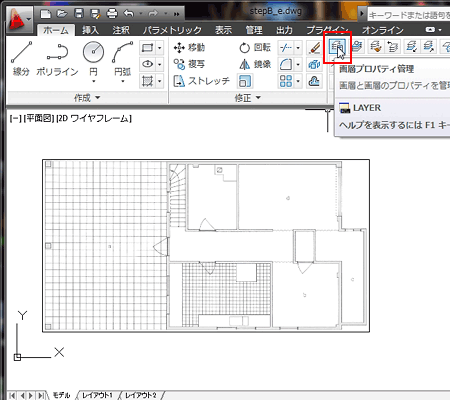Expand the quick access toolbar overflow chevrons
Viewport: 450px width, 400px height.
click(176, 14)
